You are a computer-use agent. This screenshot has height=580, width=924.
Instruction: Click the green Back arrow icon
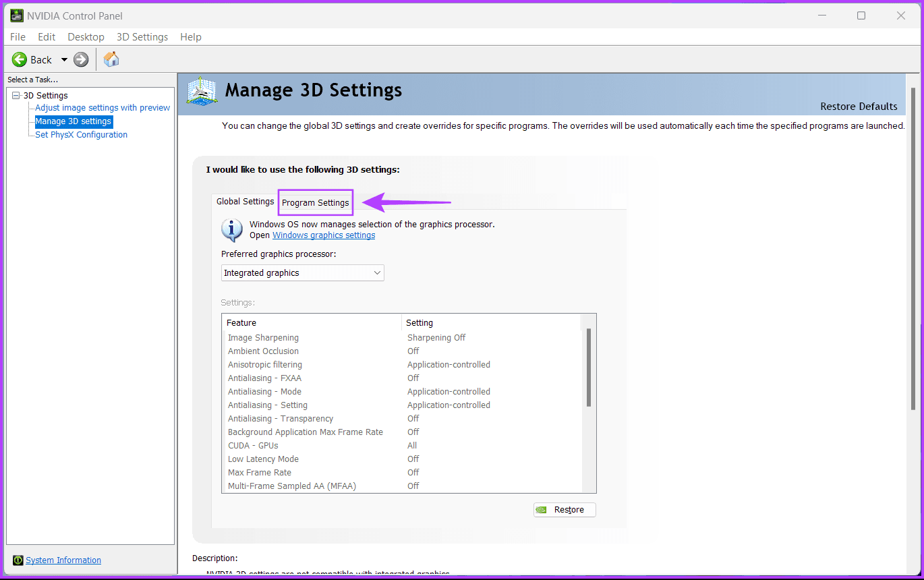click(20, 59)
